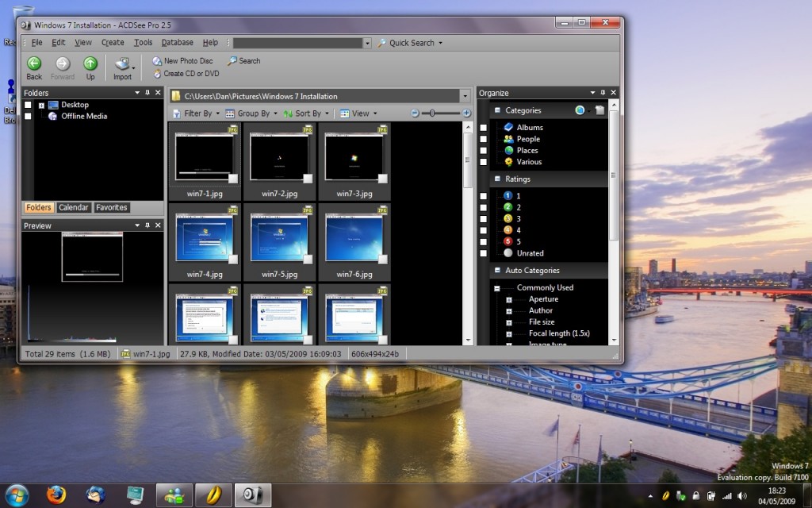
Task: Tick the Desktop folder checkbox
Action: point(28,105)
